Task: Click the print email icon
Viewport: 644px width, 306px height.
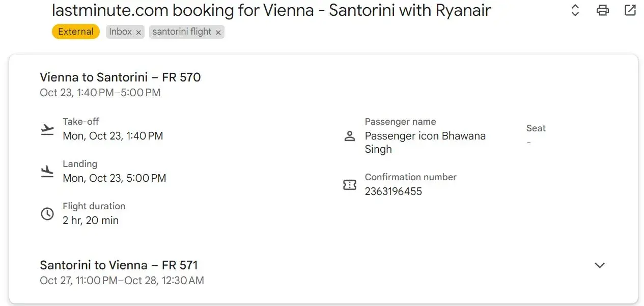Action: [x=603, y=10]
